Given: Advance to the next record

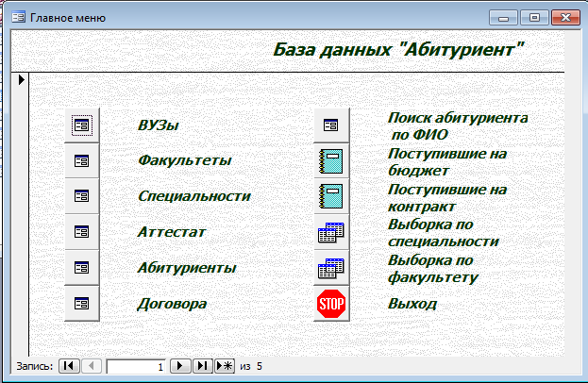Looking at the screenshot, I should [x=181, y=365].
